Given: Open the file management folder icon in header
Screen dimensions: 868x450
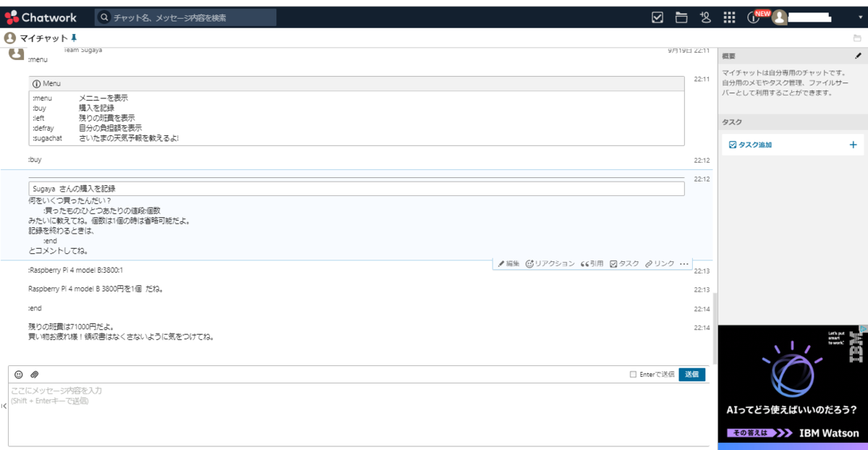Looking at the screenshot, I should [x=681, y=17].
